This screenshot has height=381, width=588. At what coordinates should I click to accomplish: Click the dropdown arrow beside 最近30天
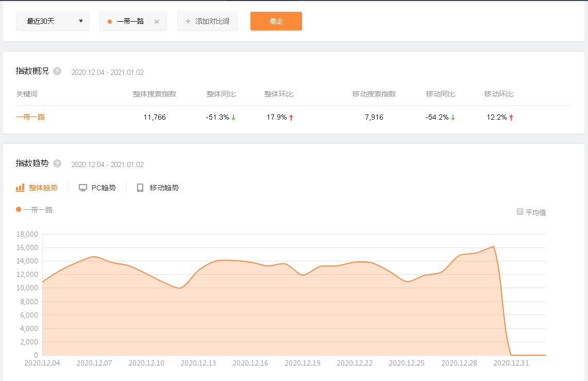[x=81, y=21]
